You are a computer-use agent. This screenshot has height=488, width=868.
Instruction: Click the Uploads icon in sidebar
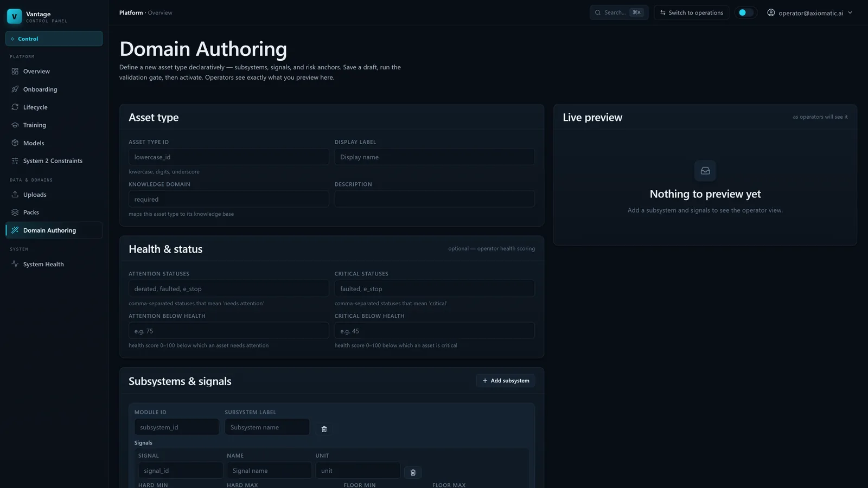[x=15, y=194]
